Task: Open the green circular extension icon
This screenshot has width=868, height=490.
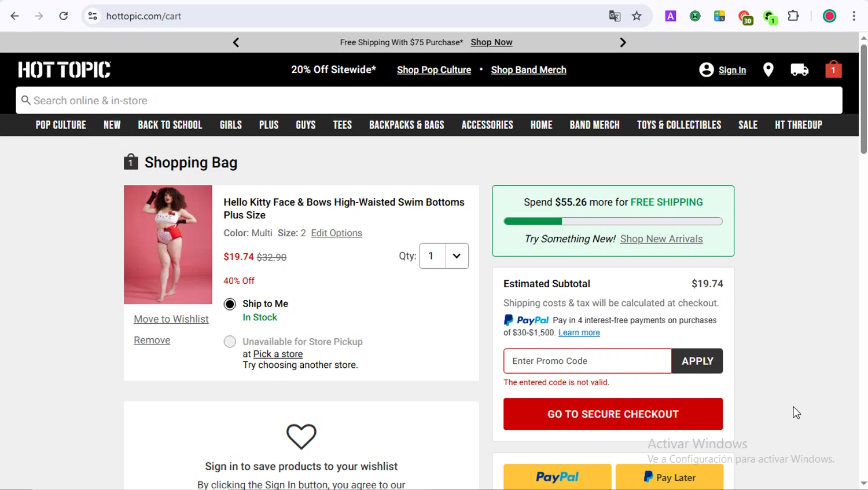Action: (695, 16)
